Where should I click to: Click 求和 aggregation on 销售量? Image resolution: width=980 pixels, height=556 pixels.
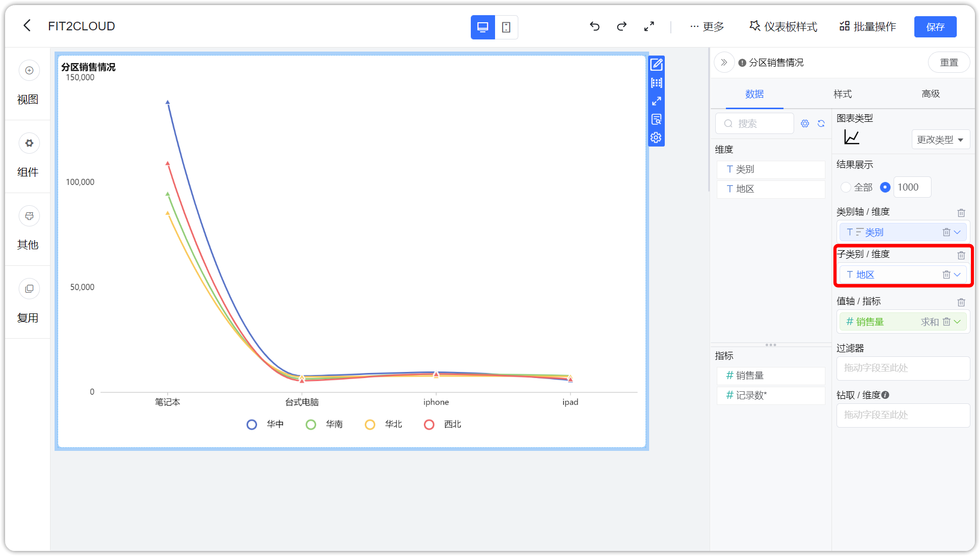click(x=929, y=322)
